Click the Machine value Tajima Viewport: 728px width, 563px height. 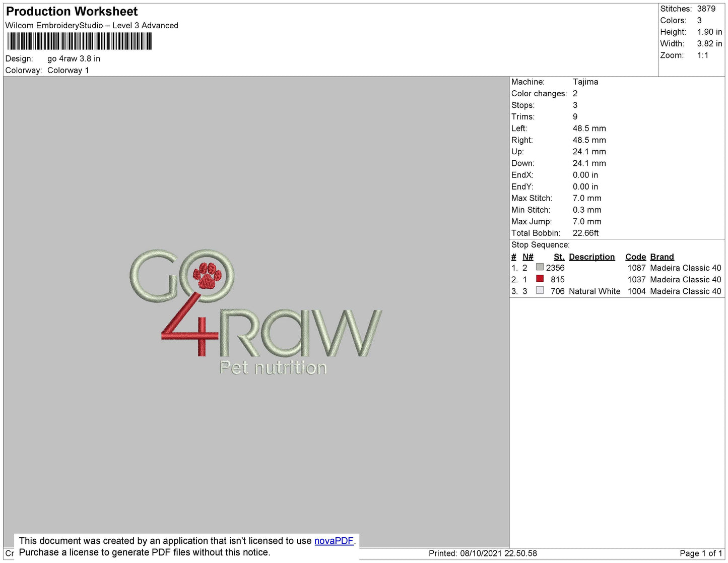[x=585, y=82]
